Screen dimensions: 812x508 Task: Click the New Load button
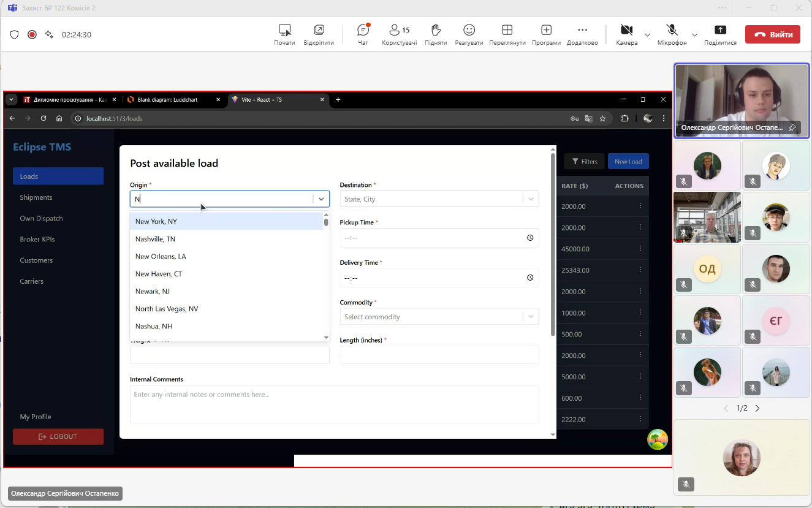pyautogui.click(x=628, y=161)
